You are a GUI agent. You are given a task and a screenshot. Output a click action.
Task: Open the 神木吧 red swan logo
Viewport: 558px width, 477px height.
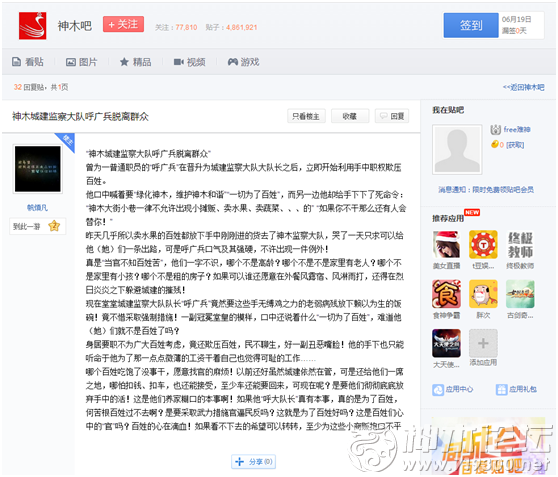(32, 26)
